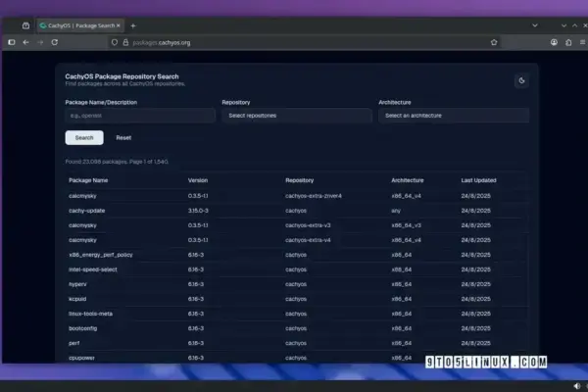The width and height of the screenshot is (588, 392).
Task: Open the list all tabs chevron
Action: [535, 25]
